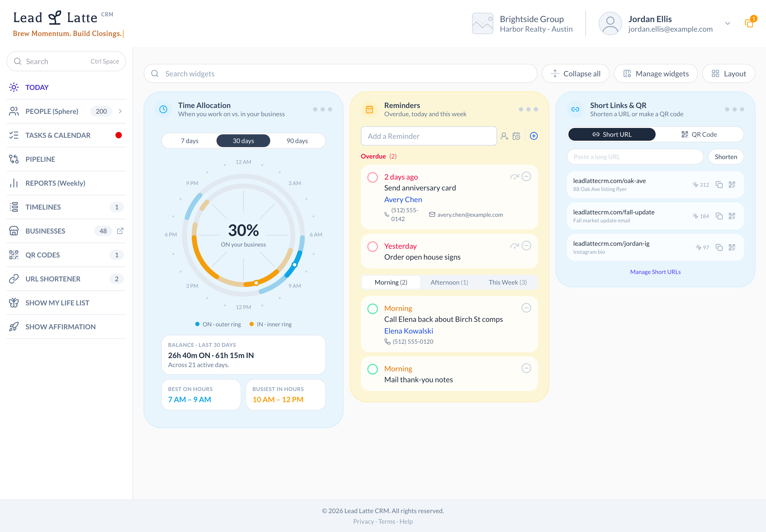
Task: Show QR code for leadlattecrm.com/oak-ave
Action: (x=732, y=185)
